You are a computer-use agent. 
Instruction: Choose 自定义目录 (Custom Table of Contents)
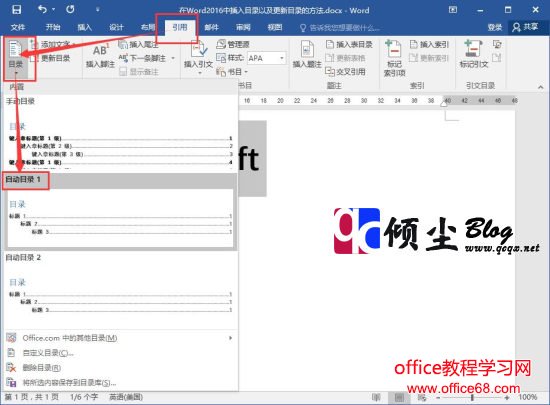click(120, 353)
